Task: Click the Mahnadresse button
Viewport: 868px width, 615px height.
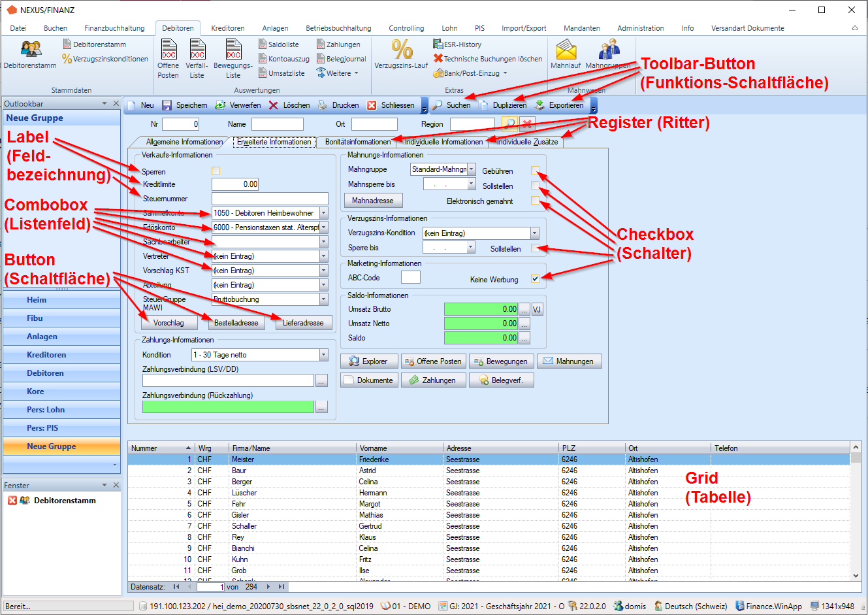Action: tap(373, 201)
